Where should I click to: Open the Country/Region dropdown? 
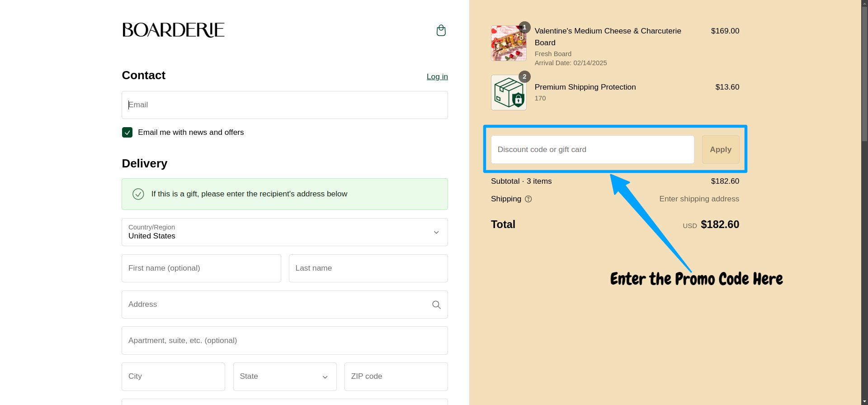(285, 232)
